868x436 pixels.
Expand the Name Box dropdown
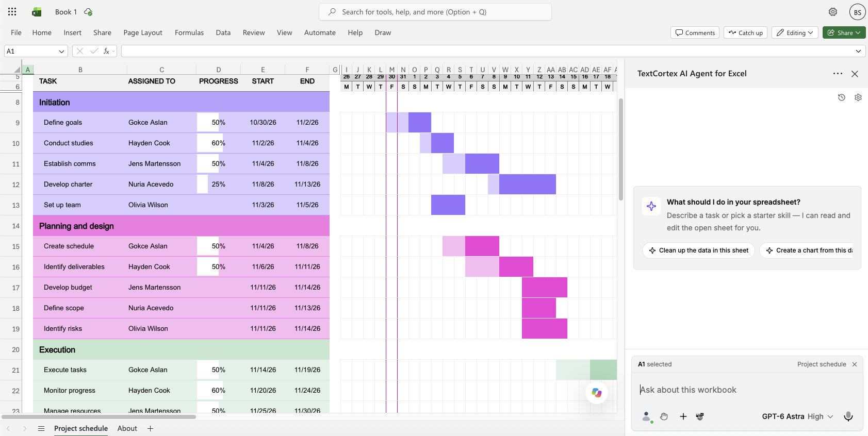[x=61, y=51]
